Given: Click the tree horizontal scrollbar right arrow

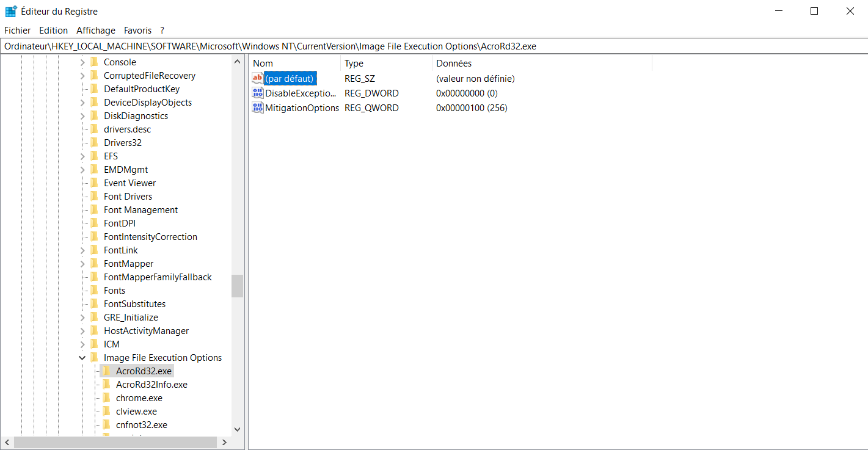Looking at the screenshot, I should pyautogui.click(x=224, y=442).
